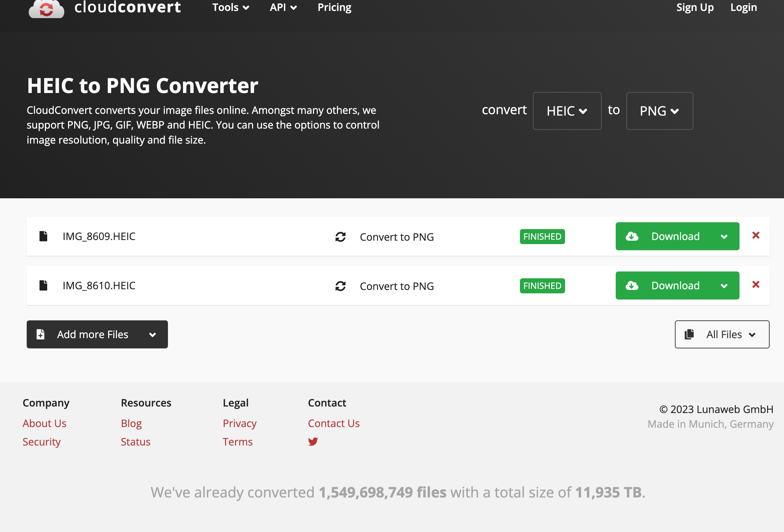Viewport: 784px width, 532px height.
Task: Expand Download options arrow for IMG_8610.HEIC
Action: (x=724, y=286)
